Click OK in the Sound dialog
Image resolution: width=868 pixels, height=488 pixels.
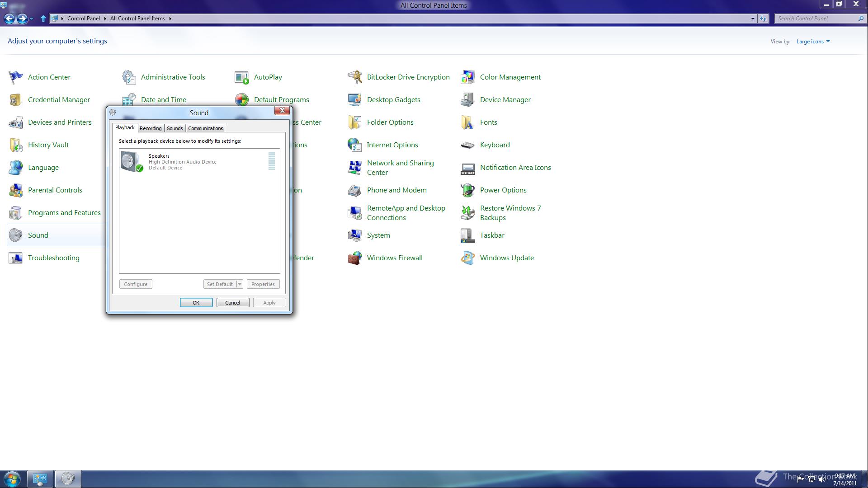pyautogui.click(x=196, y=303)
